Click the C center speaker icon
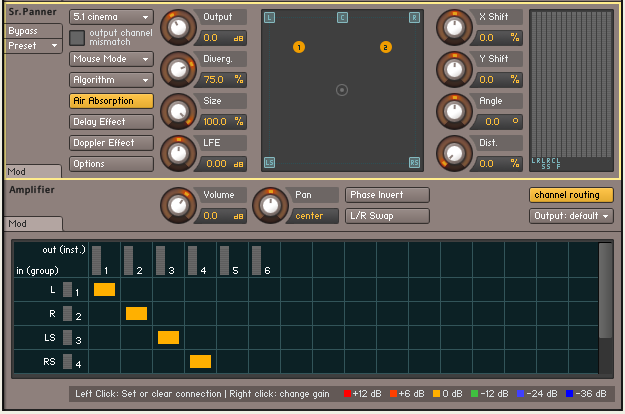The width and height of the screenshot is (625, 414). (x=342, y=18)
